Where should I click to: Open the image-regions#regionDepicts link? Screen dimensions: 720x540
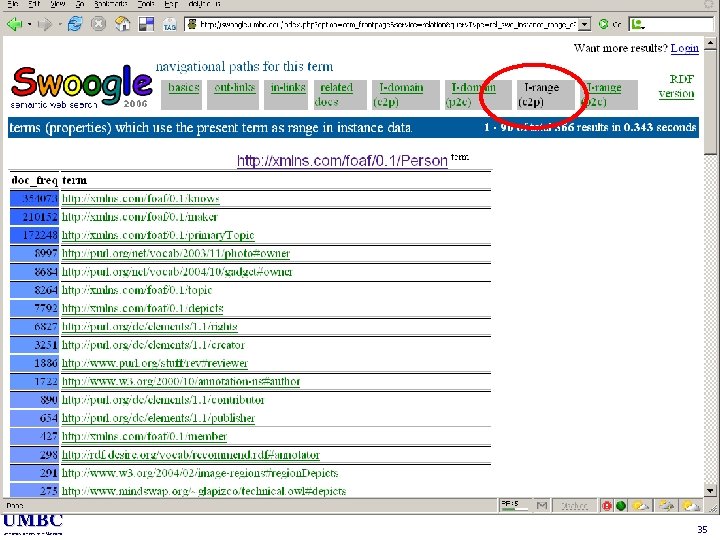point(200,473)
